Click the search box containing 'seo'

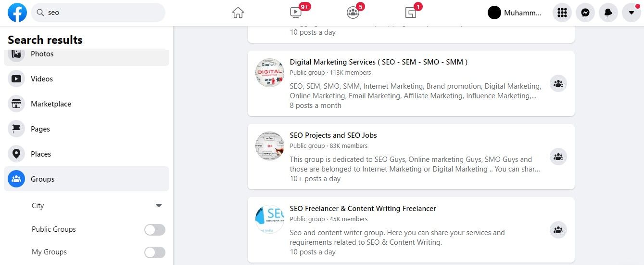click(x=98, y=13)
